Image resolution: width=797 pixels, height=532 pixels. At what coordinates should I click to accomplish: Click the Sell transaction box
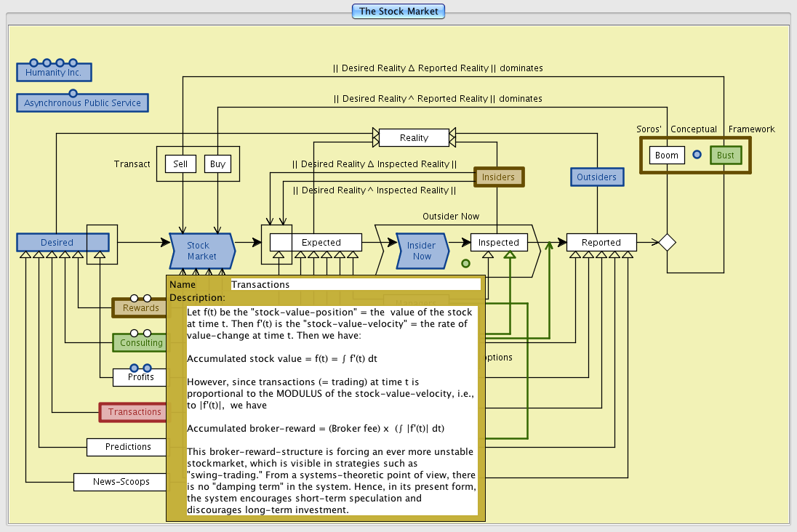(180, 164)
